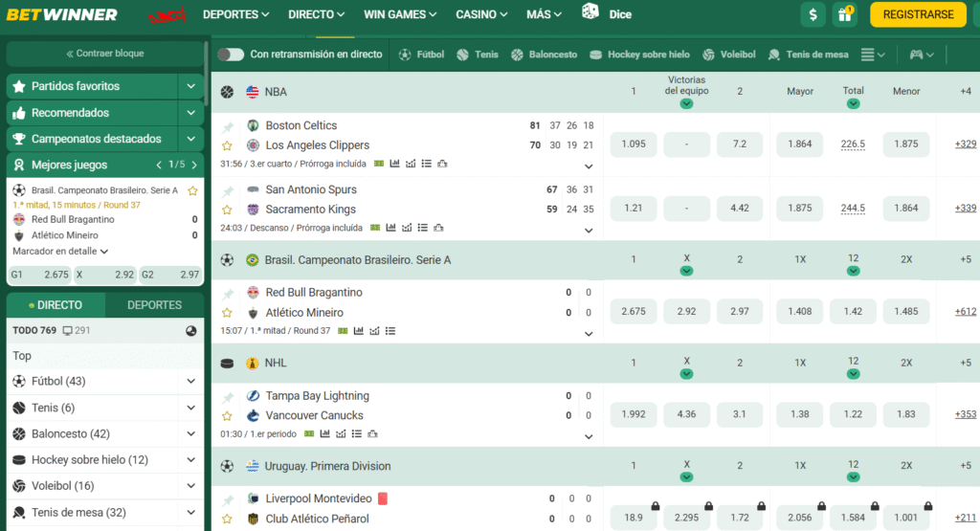Viewport: 980px width, 531px height.
Task: Click the globe icon beside TODO 769
Action: point(191,330)
